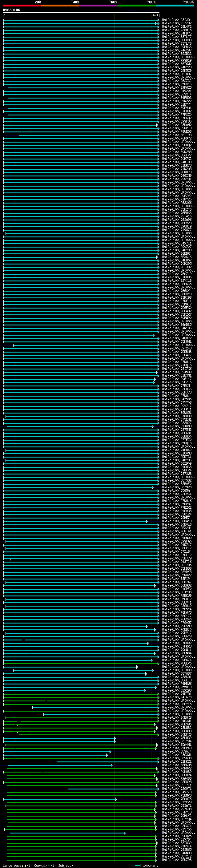Image resolution: width=197 pixels, height=868 pixels.
Task: Click the white query sequence bar
Action: coord(81,13)
